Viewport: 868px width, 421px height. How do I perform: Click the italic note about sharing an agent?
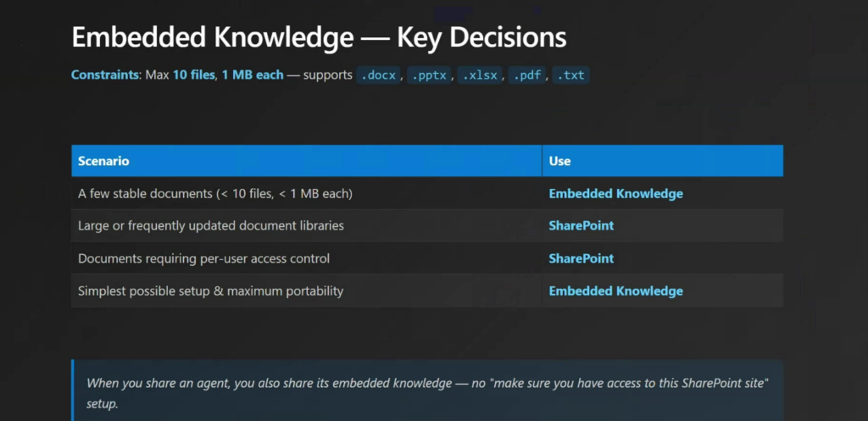[x=426, y=391]
